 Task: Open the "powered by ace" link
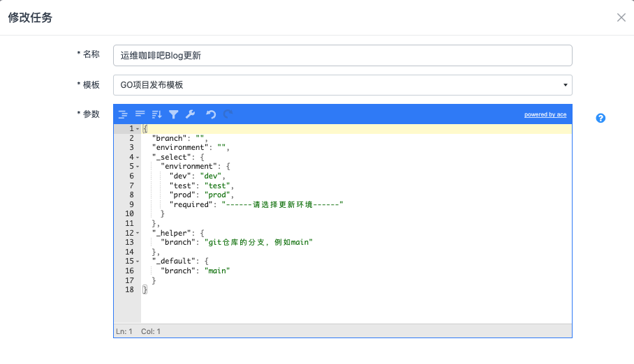pos(545,114)
